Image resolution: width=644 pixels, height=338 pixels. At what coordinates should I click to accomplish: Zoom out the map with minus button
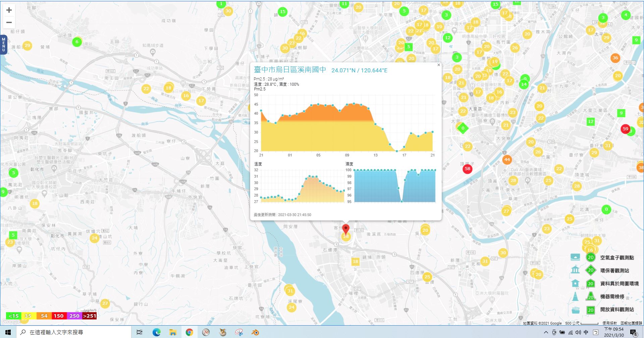pos(9,22)
